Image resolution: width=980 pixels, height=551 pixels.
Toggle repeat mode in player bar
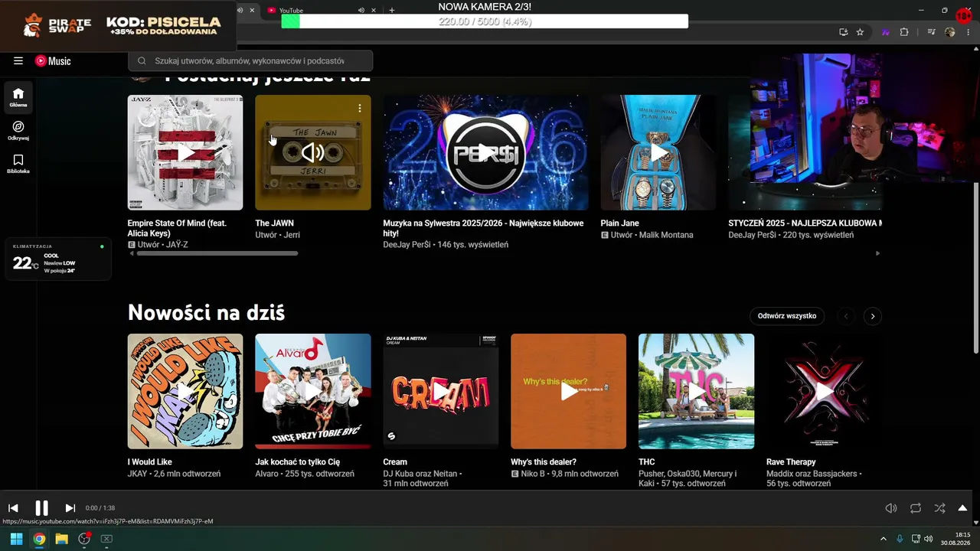pos(916,508)
